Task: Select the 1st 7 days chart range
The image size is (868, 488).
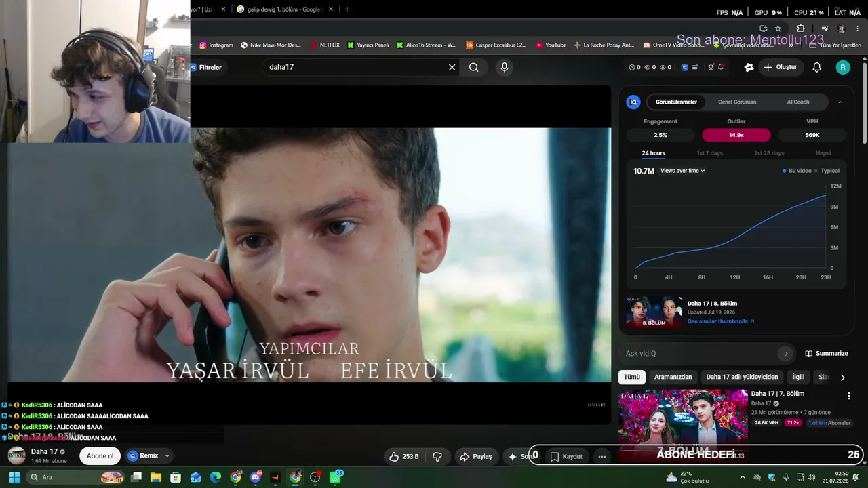Action: click(x=709, y=153)
